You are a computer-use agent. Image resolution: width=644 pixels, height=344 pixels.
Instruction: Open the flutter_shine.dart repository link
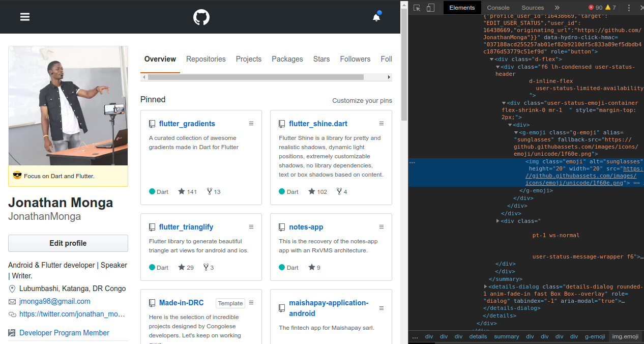318,124
